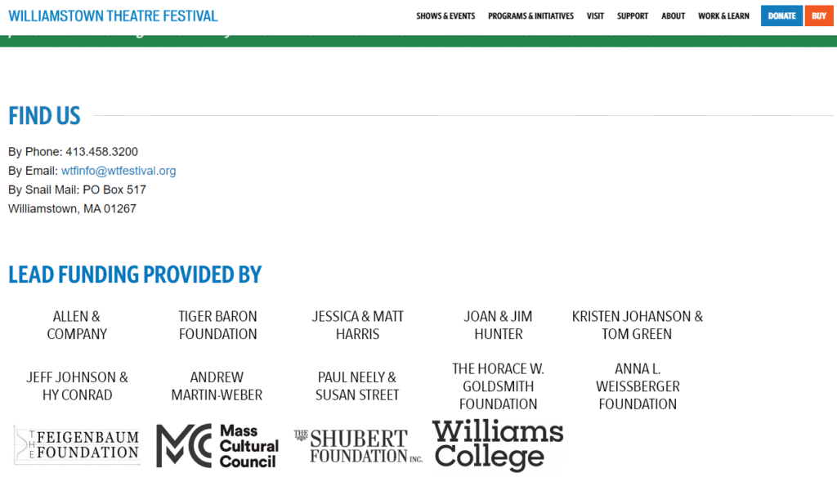Click the Find Us heading
The height and width of the screenshot is (504, 837).
click(x=45, y=116)
